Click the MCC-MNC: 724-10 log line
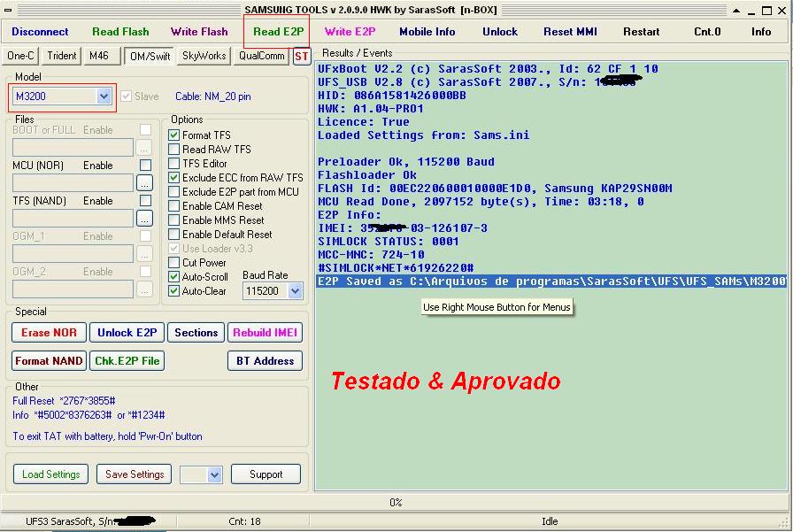 click(x=371, y=254)
